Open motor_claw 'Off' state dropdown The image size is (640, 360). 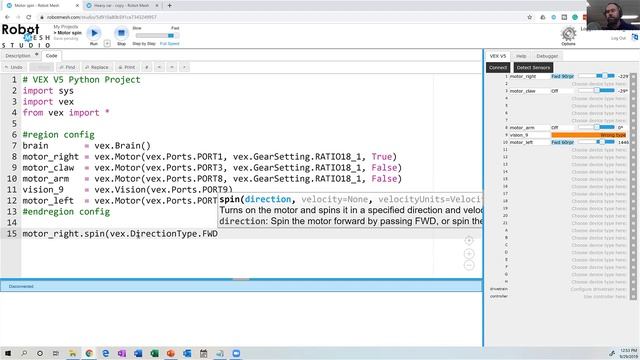tap(563, 91)
